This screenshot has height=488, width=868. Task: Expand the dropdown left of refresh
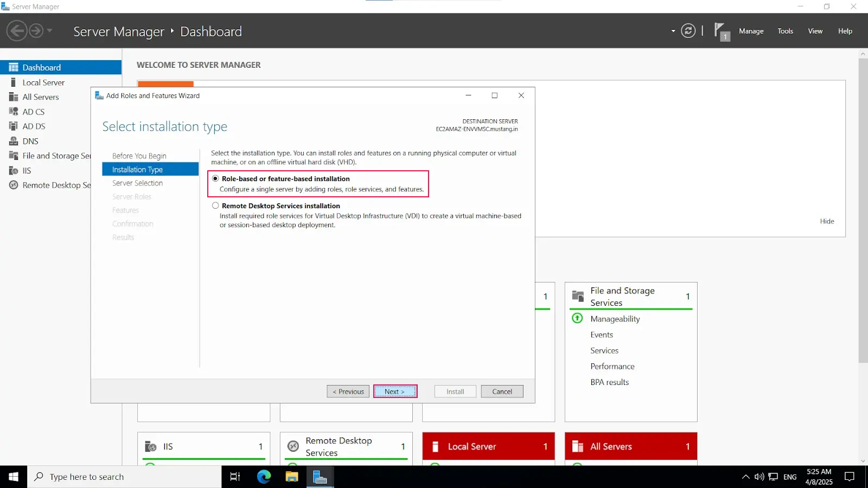click(x=673, y=31)
